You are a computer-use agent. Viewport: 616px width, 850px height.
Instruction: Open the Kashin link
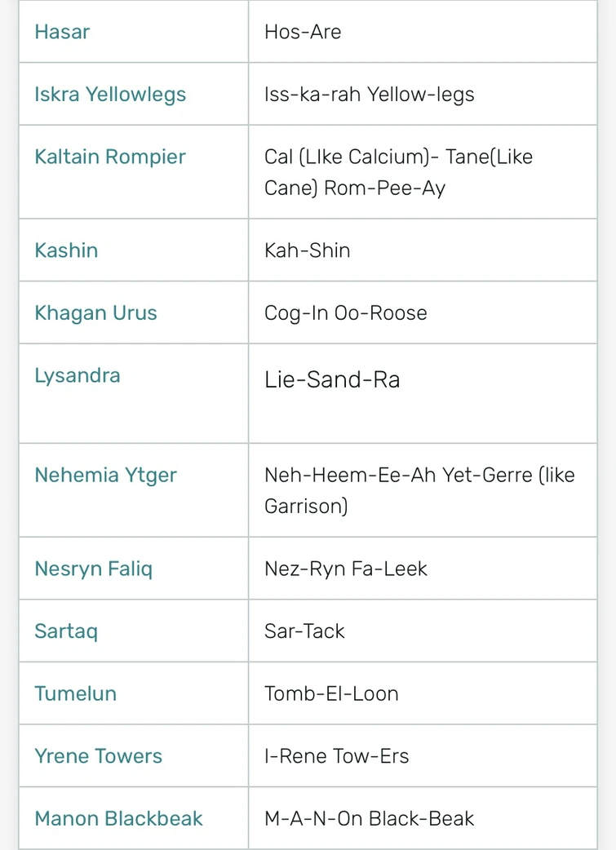click(x=66, y=250)
